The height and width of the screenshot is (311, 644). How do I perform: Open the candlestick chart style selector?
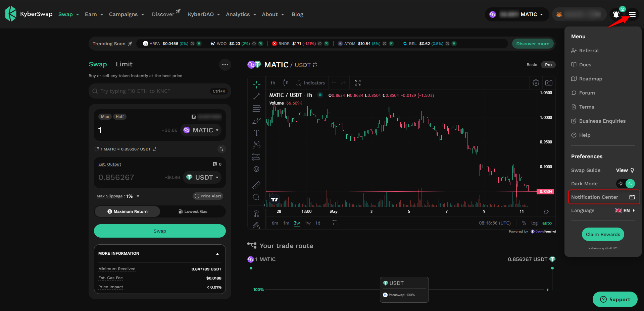tap(286, 83)
